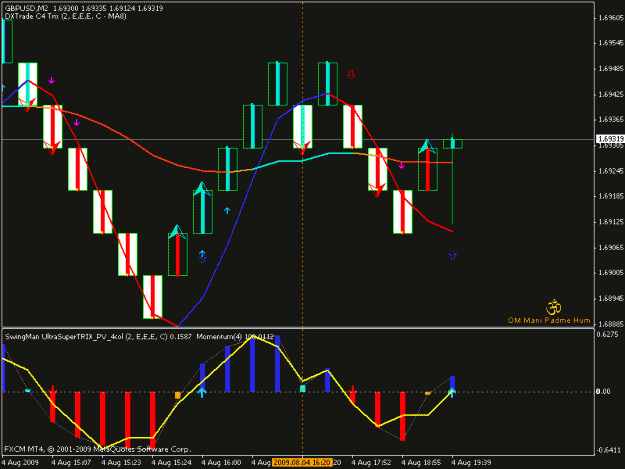The image size is (625, 469).
Task: Select the red down arrow above 4 Aug 15:07 histogram
Action: click(x=53, y=390)
